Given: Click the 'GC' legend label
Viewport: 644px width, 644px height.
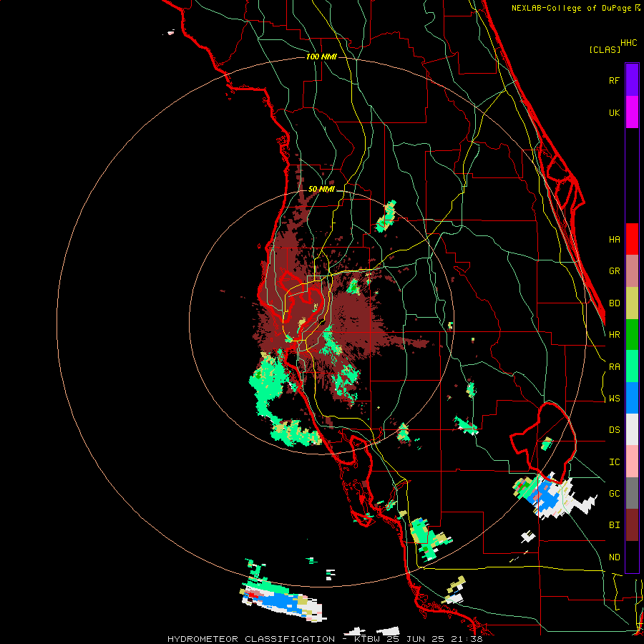Looking at the screenshot, I should (x=614, y=494).
